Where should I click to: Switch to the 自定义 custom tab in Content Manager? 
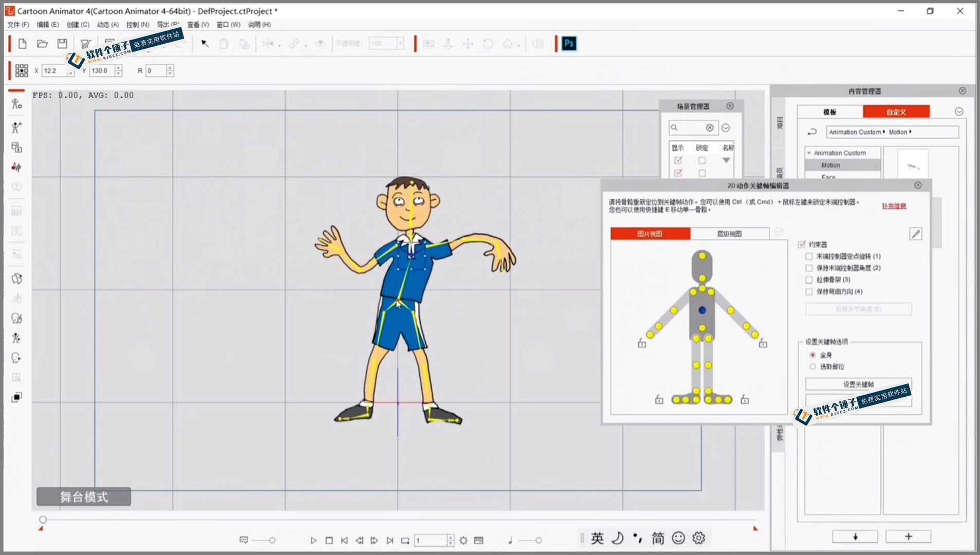896,112
